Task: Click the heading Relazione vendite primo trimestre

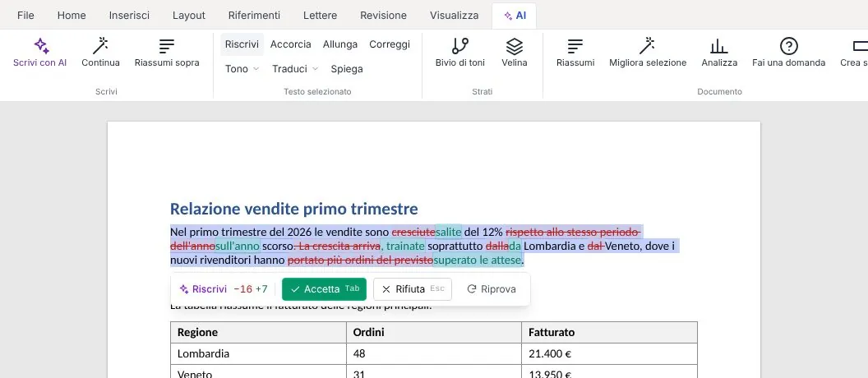Action: tap(294, 209)
